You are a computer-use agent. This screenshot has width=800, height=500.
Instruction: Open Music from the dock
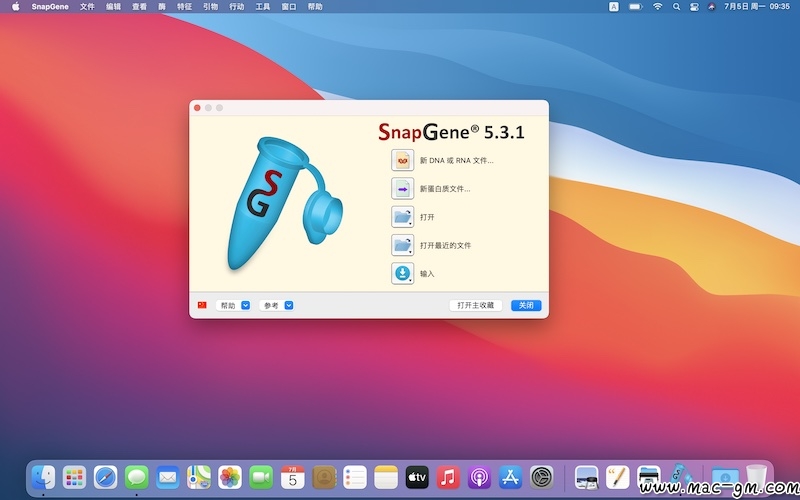tap(448, 478)
